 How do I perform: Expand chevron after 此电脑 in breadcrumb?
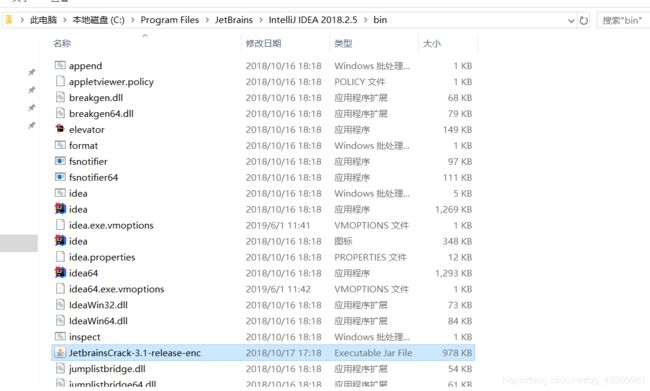pos(65,20)
